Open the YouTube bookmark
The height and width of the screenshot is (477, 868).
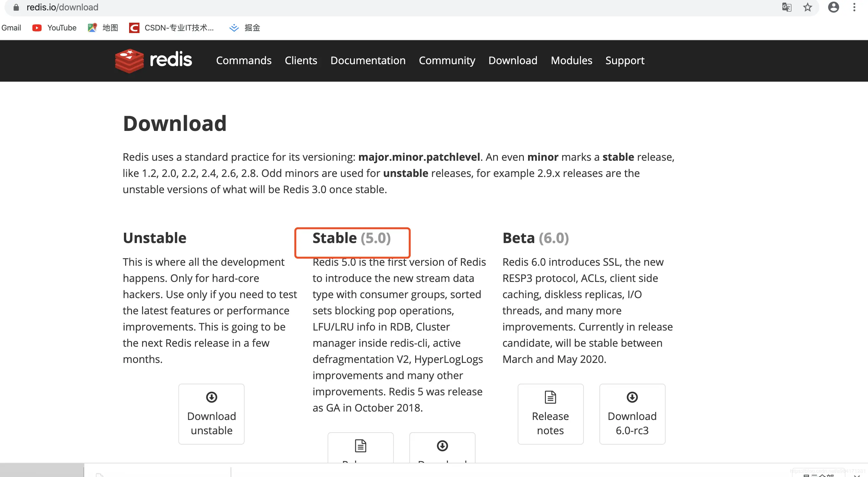coord(54,28)
